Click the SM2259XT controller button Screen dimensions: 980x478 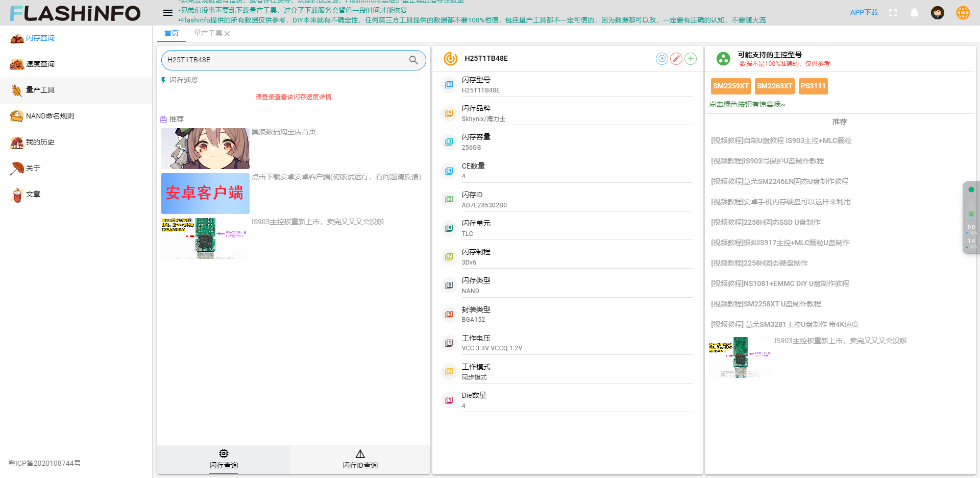pos(731,86)
